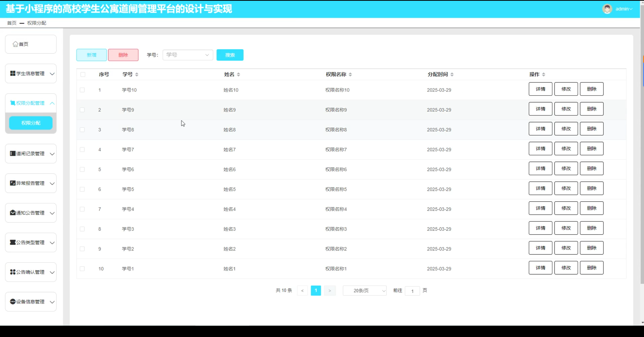
Task: Click the go-to page number input
Action: [412, 291]
